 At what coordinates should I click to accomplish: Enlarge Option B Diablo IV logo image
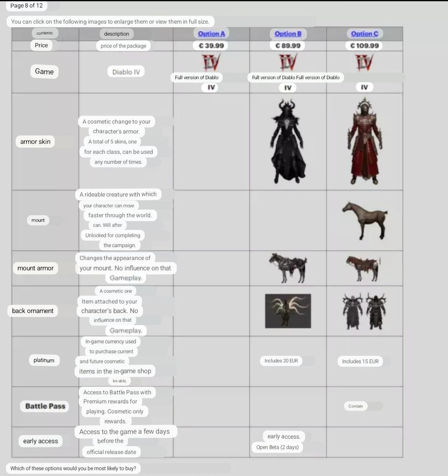288,62
